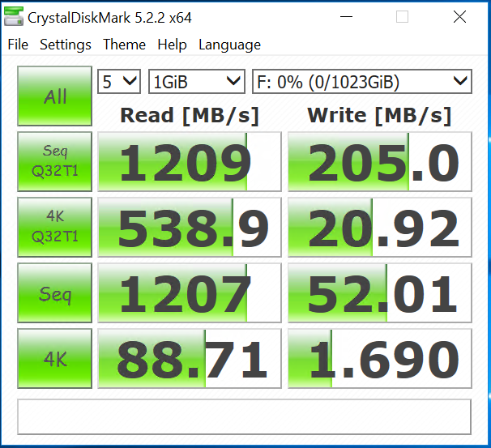Click the CrystalDiskMark app icon in title bar
Image resolution: width=491 pixels, height=448 pixels.
[x=14, y=16]
